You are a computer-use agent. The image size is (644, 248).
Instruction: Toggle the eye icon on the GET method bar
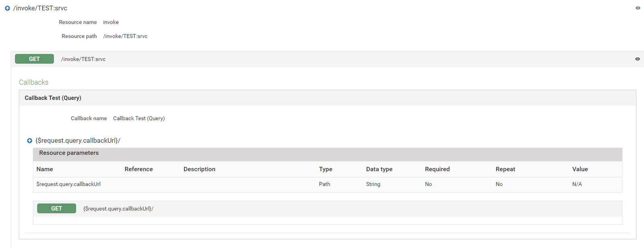[x=638, y=59]
